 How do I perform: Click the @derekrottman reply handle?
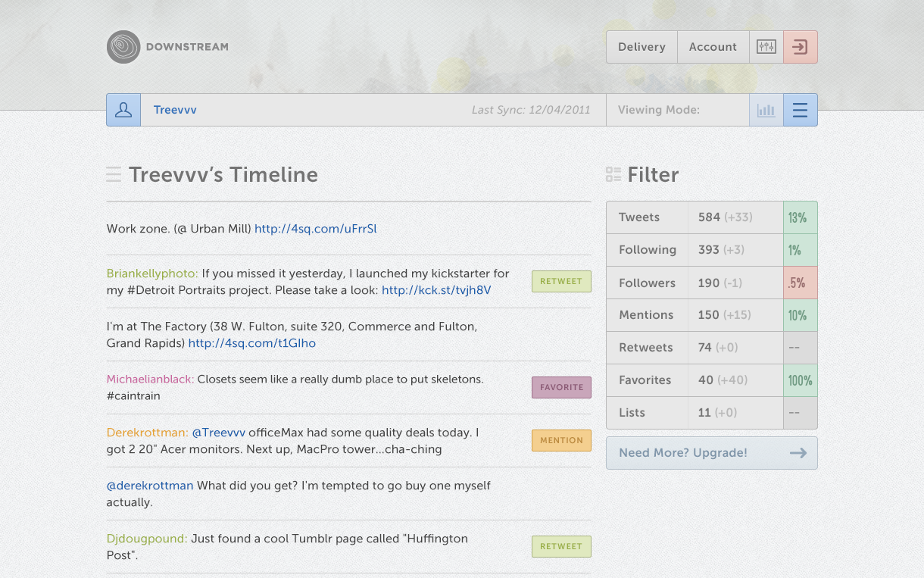pos(150,486)
